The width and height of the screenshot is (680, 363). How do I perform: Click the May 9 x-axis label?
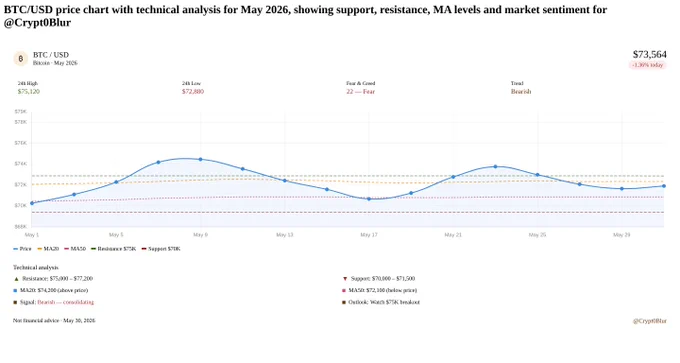tap(200, 235)
